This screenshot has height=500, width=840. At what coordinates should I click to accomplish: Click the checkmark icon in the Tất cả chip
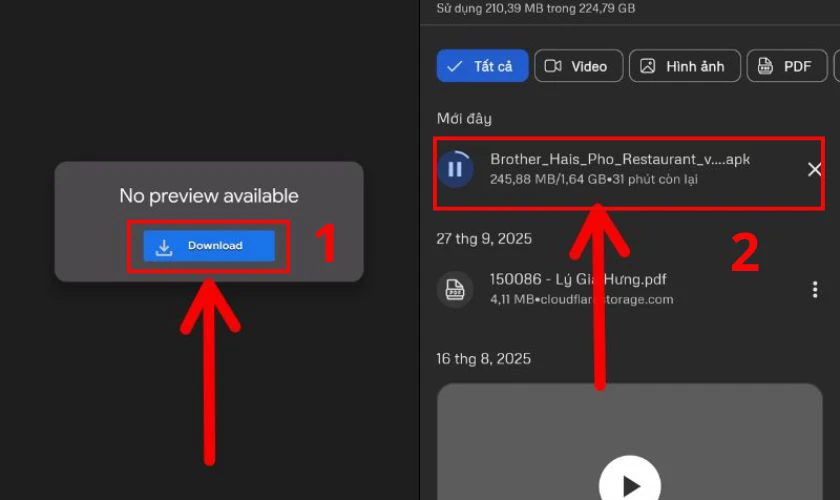pyautogui.click(x=455, y=66)
